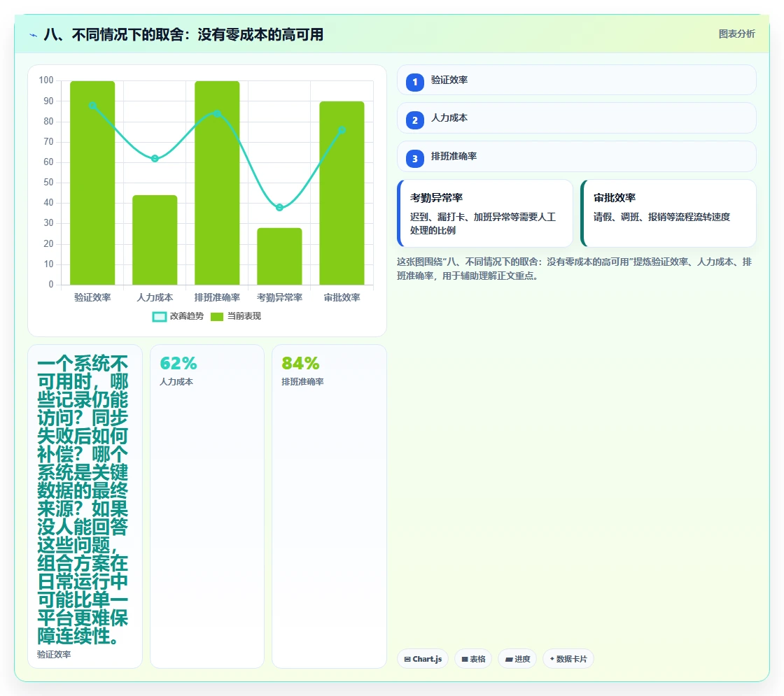Click the large green quote card text

click(83, 499)
